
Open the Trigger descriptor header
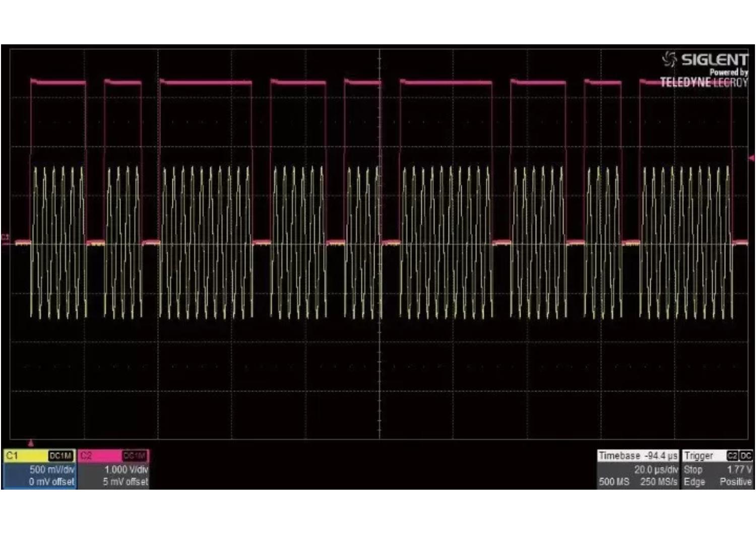[x=699, y=456]
